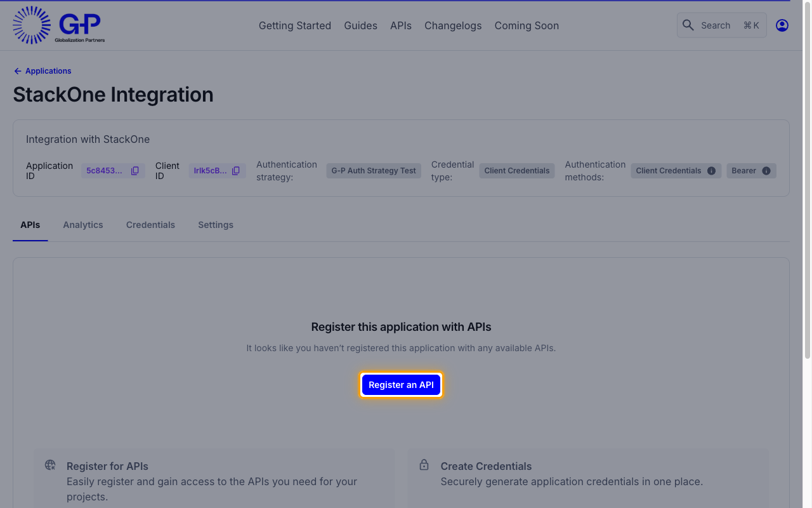Click the Integration with StackOne description
Screen dimensions: 812x508
88,139
